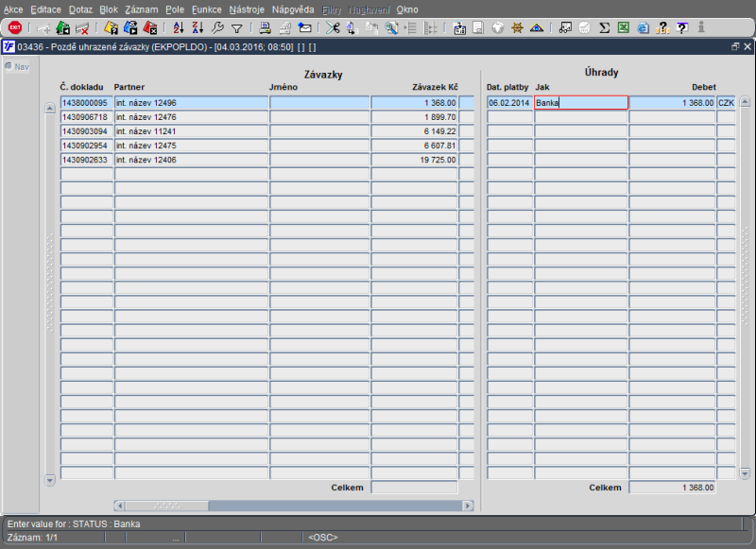Click the magnifier search-document icon
Screen dimensions: 756x549
391,28
